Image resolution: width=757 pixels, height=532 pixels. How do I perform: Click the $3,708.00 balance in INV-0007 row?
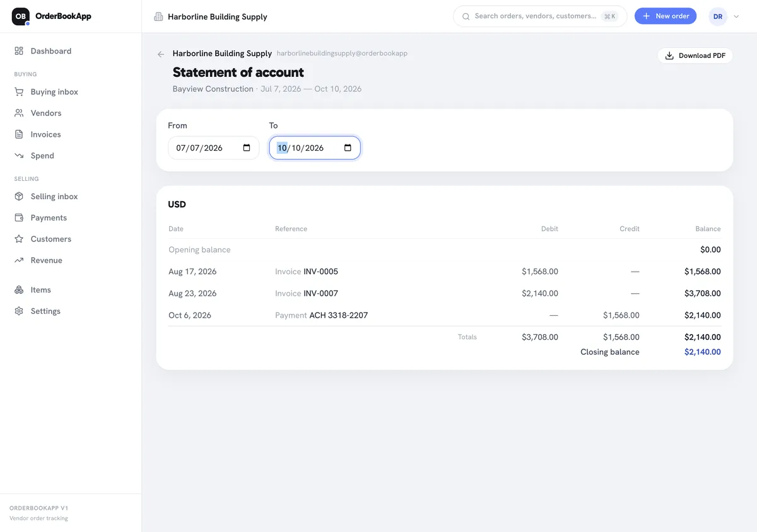(x=703, y=294)
